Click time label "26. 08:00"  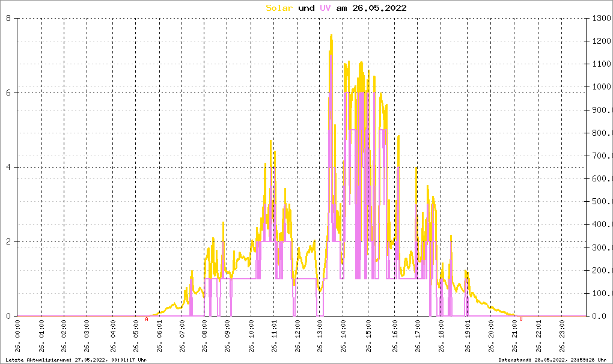[x=204, y=336]
